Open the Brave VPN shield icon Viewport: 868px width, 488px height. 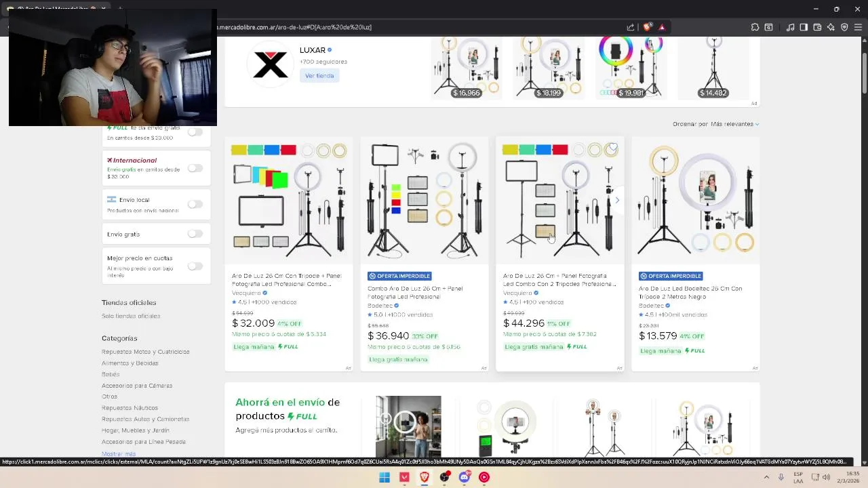coord(844,27)
